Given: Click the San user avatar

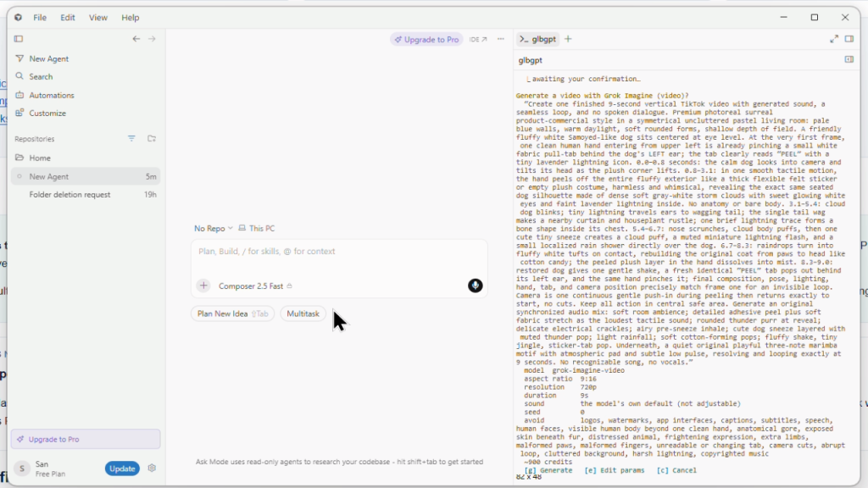Looking at the screenshot, I should point(21,469).
